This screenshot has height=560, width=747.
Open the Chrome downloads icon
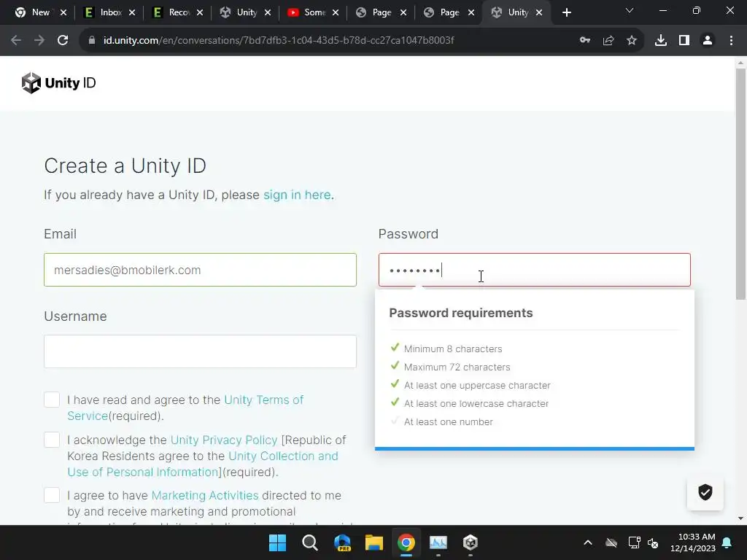coord(661,41)
